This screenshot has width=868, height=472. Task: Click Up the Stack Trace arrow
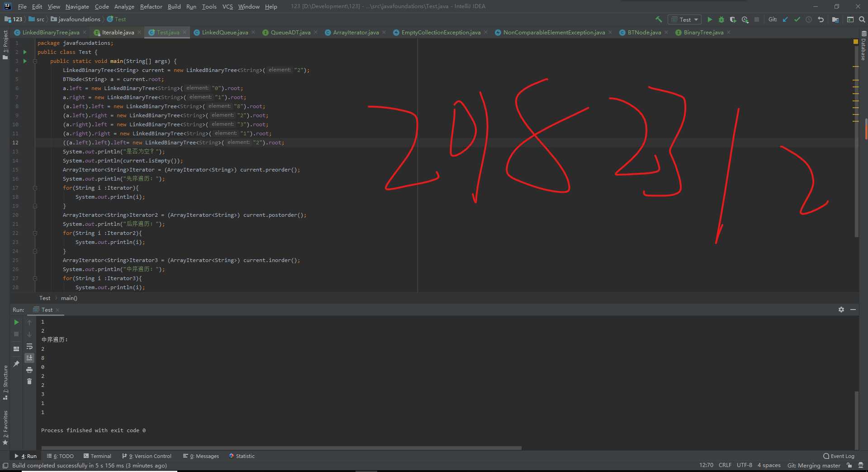[x=29, y=322]
